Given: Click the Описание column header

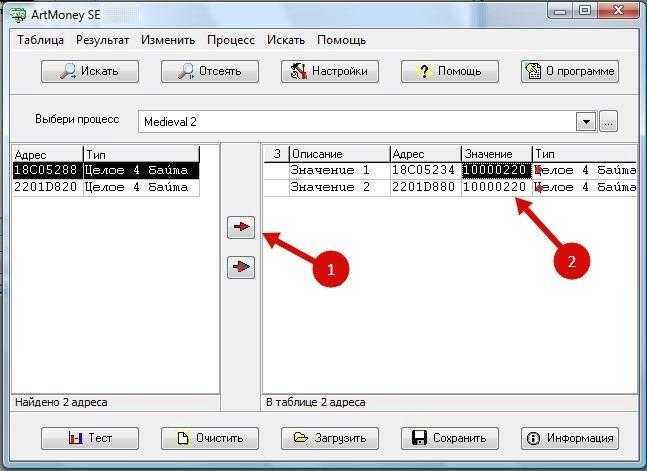Looking at the screenshot, I should [x=340, y=154].
